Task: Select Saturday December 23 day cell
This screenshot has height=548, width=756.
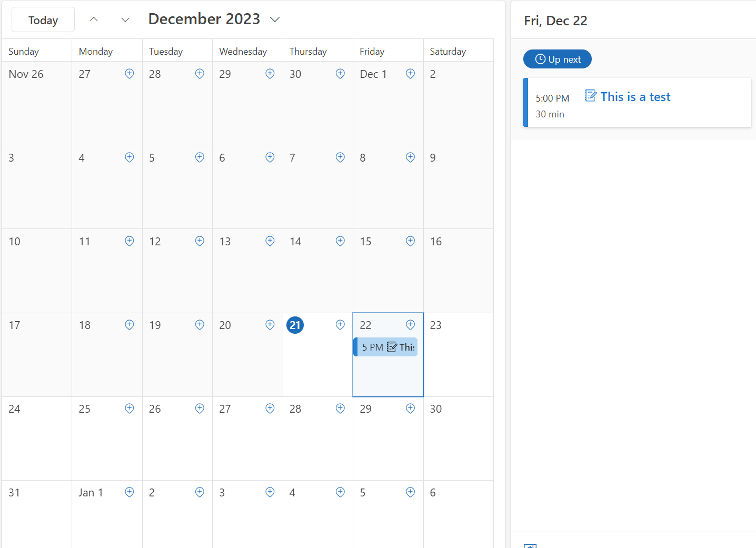Action: click(459, 355)
